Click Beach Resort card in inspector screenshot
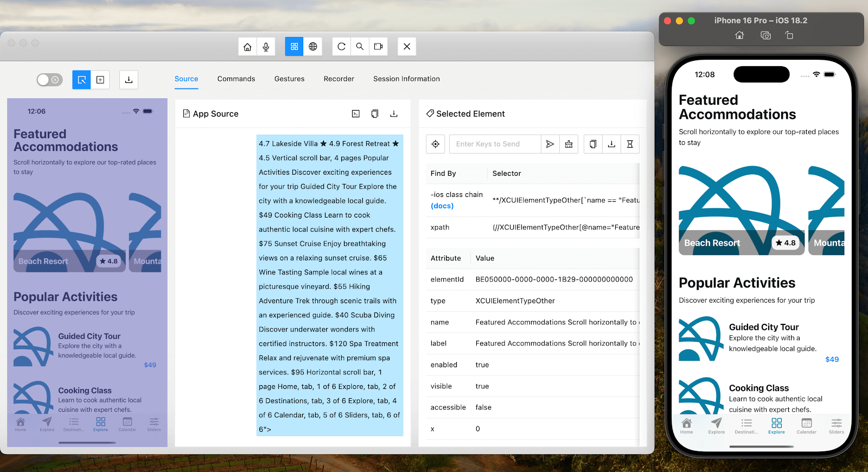 (69, 232)
